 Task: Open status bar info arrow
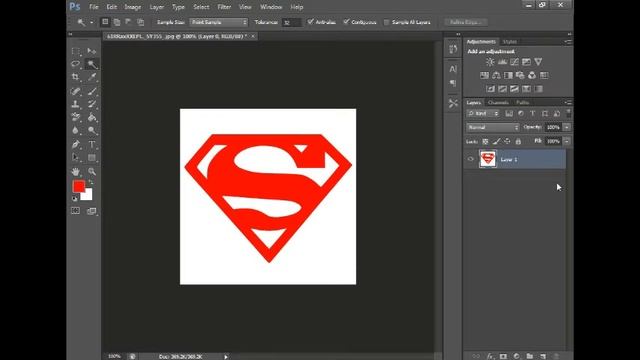pos(226,356)
